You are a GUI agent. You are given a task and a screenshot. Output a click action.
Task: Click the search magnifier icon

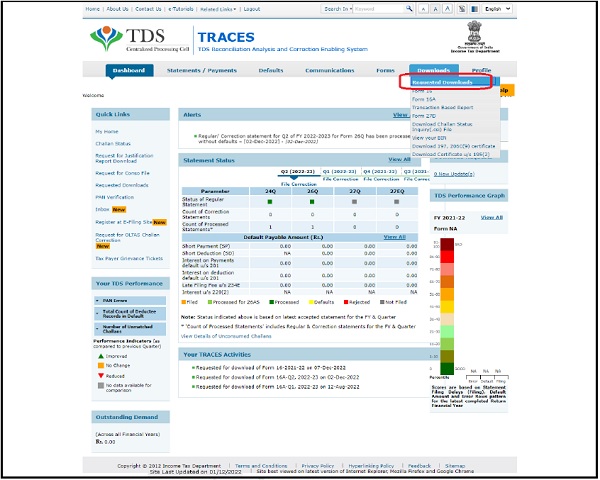(409, 8)
